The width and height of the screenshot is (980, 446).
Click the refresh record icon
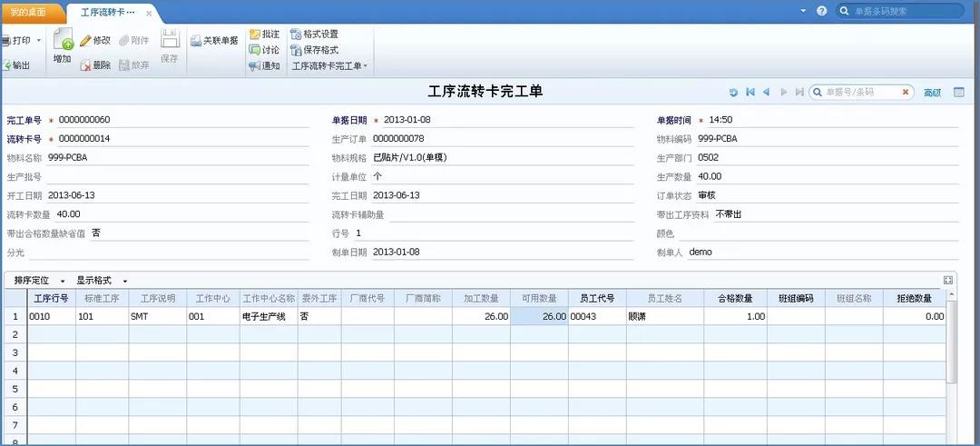[733, 93]
